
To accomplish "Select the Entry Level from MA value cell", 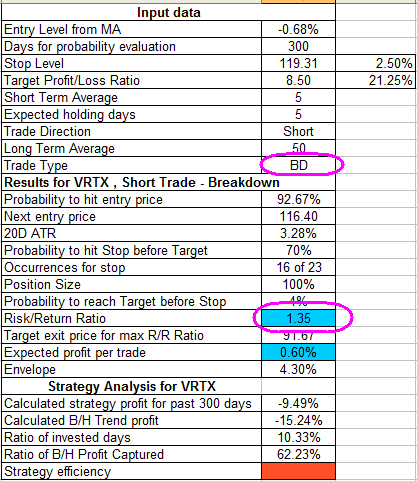I will (x=298, y=29).
